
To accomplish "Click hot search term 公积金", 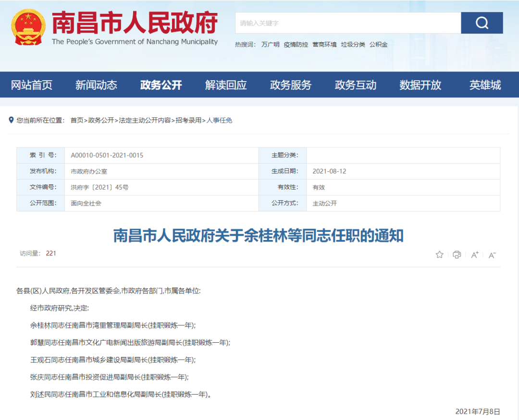I will pyautogui.click(x=379, y=44).
